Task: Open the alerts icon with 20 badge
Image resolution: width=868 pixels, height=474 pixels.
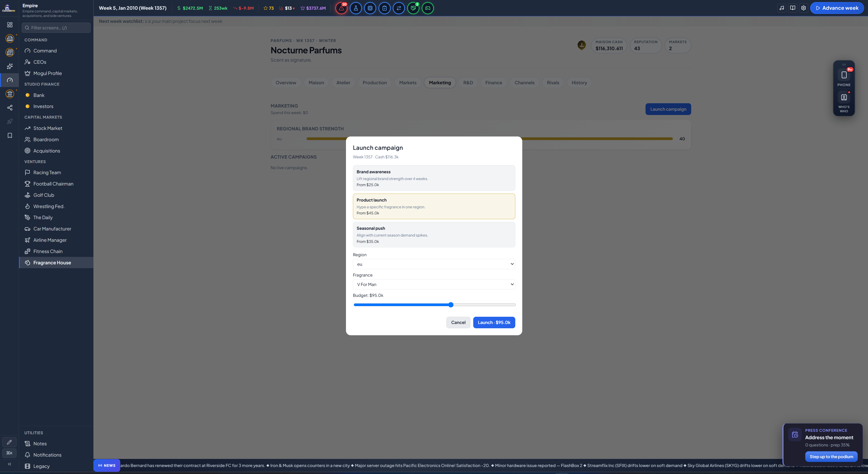Action: [341, 8]
